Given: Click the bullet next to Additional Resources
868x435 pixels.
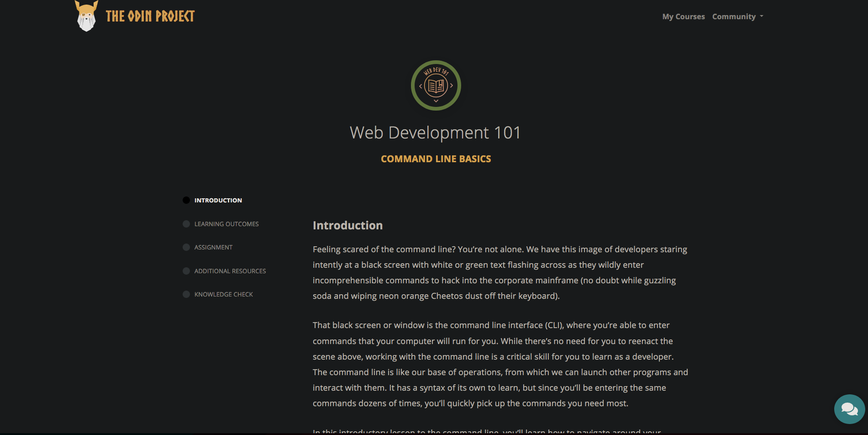Looking at the screenshot, I should coord(186,271).
